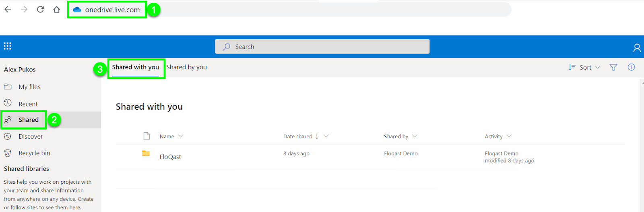Viewport: 644px width, 212px height.
Task: Open the Name column dropdown
Action: pos(180,136)
